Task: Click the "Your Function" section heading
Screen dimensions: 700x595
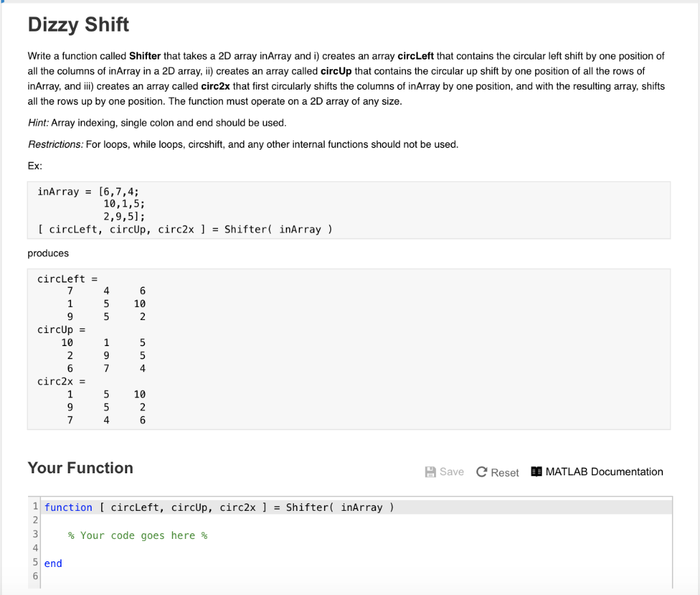Action: coord(81,468)
